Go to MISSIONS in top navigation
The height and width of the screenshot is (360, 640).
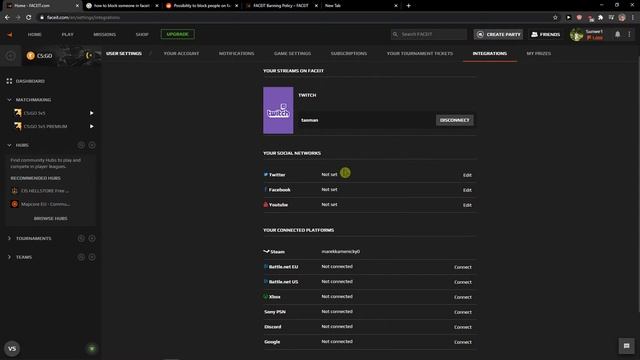click(104, 35)
